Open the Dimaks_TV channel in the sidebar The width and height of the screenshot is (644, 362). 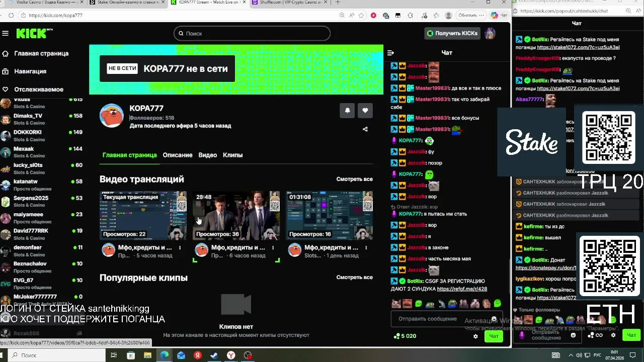(x=42, y=119)
